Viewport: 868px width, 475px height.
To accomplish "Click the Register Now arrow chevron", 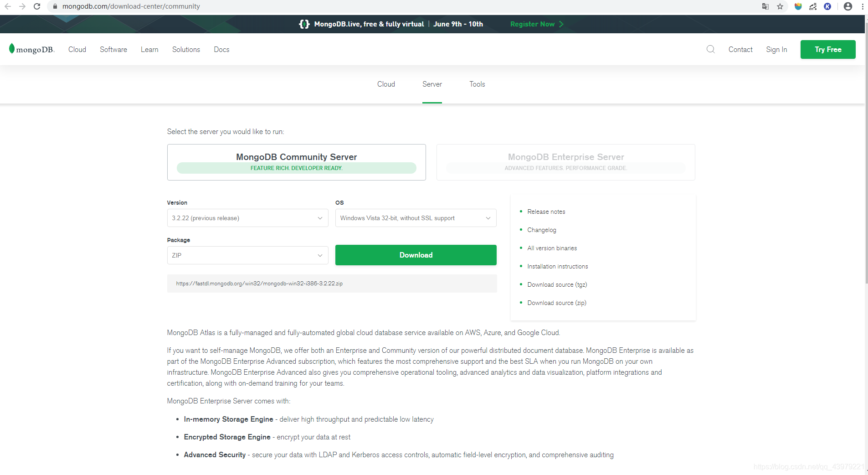I will point(561,24).
